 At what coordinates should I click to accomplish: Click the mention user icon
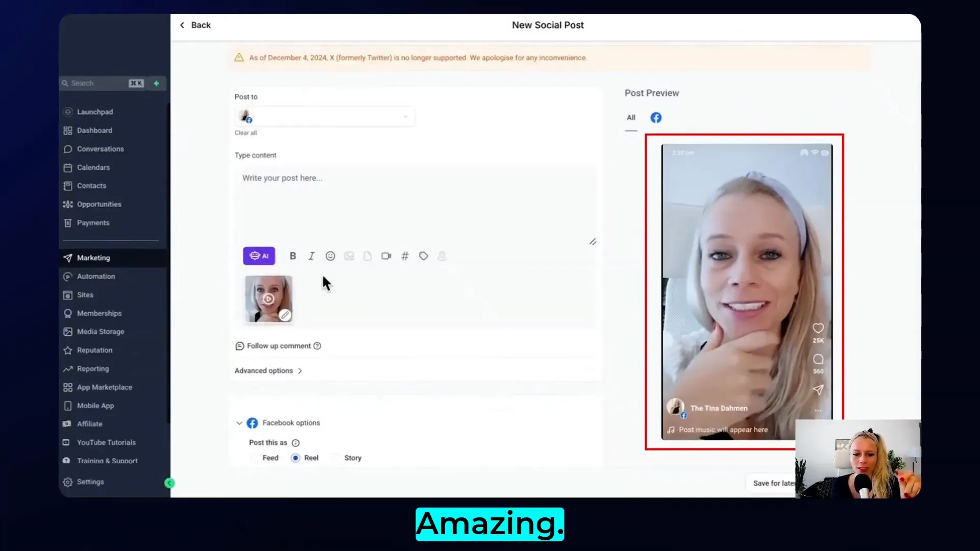(x=442, y=256)
